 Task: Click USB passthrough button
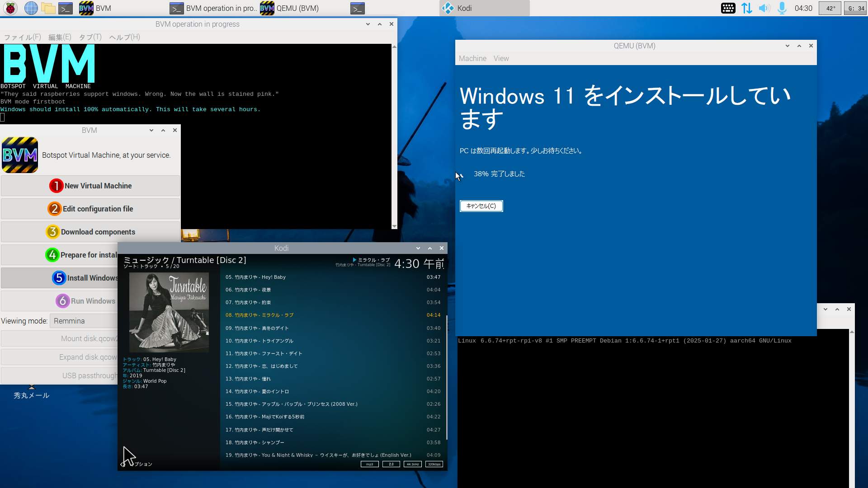[x=59, y=375]
